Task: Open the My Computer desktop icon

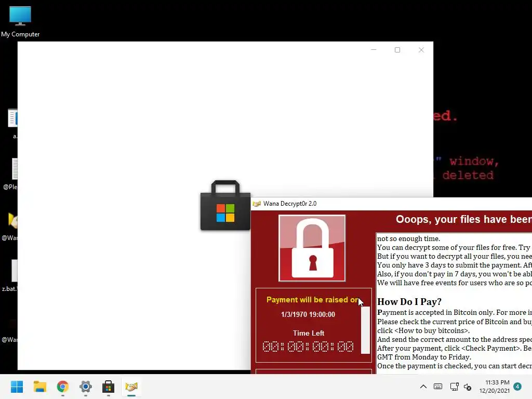Action: coord(20,21)
